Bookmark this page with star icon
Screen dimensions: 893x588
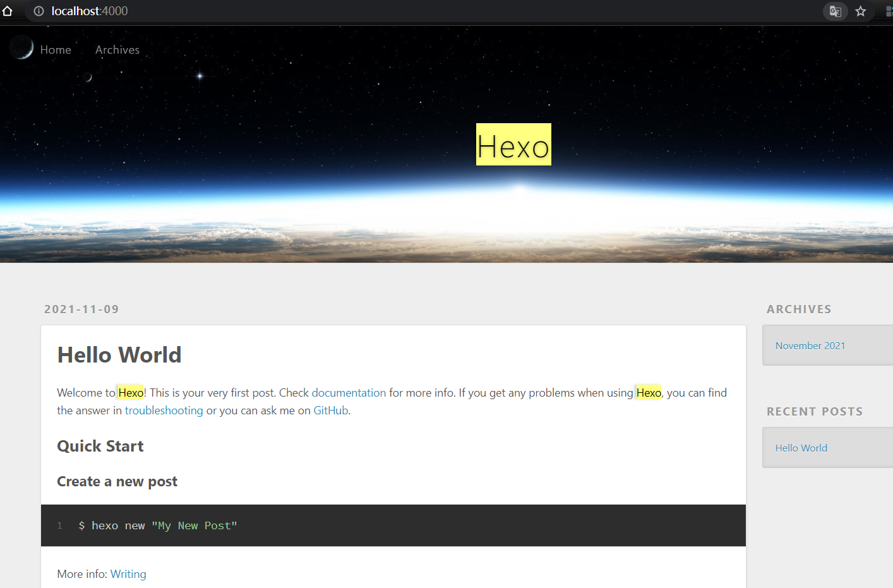pos(860,11)
